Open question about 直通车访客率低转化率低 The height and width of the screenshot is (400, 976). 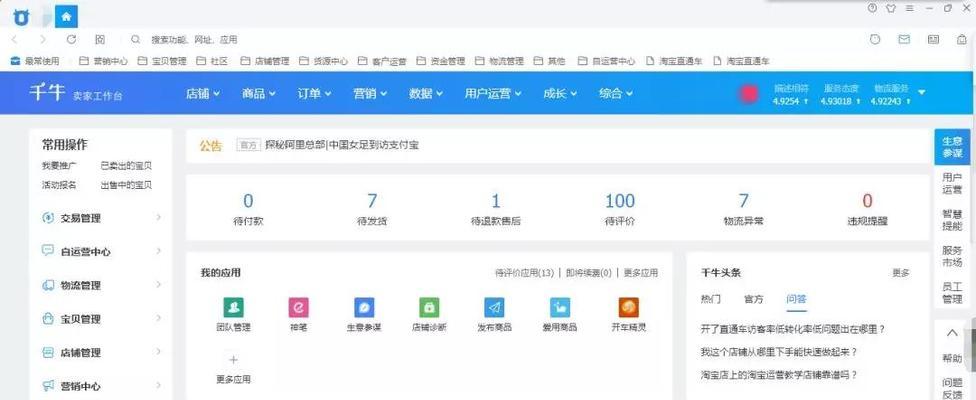793,328
